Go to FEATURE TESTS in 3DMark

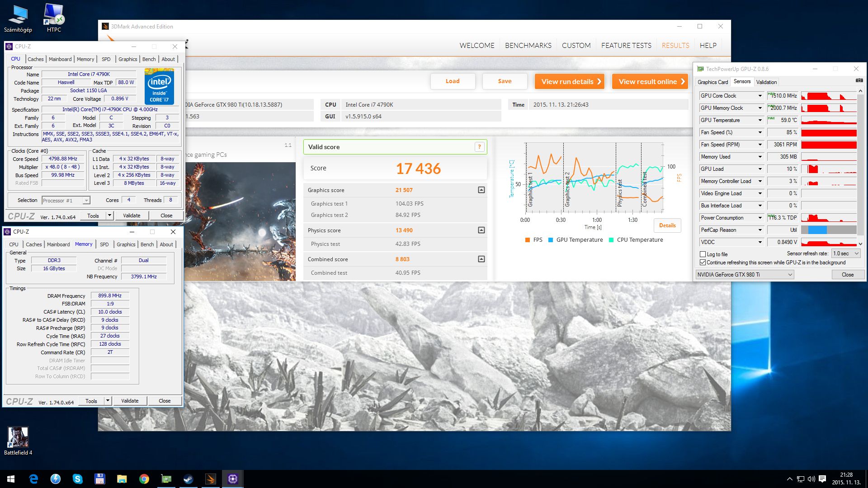(626, 46)
